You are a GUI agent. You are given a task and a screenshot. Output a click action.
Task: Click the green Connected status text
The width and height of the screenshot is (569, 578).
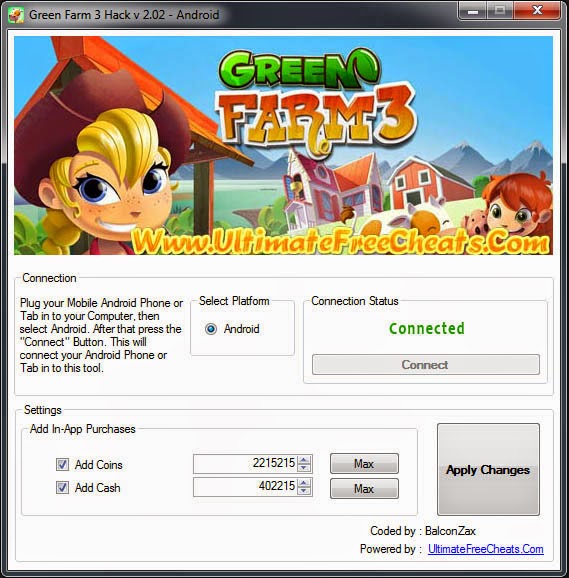[427, 328]
